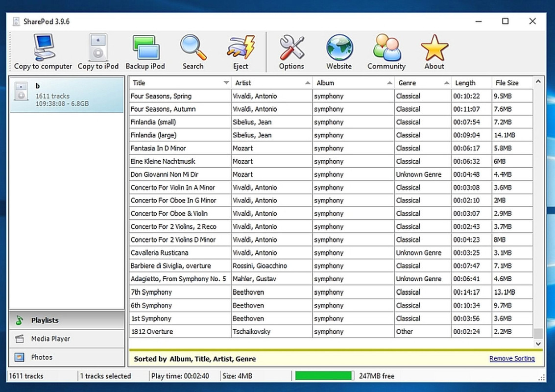Select track 'Don Giovanni Non Mi Dir'

(331, 174)
